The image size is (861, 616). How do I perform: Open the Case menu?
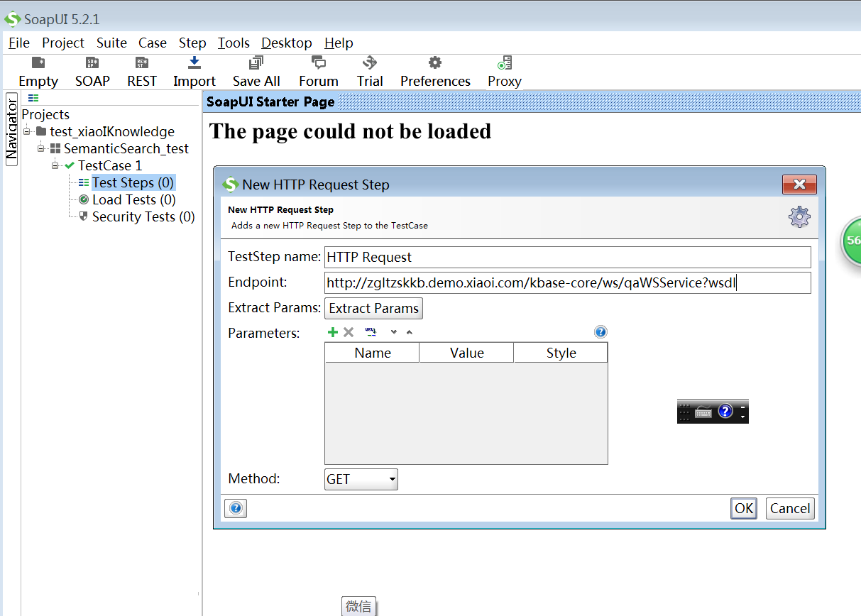coord(153,43)
